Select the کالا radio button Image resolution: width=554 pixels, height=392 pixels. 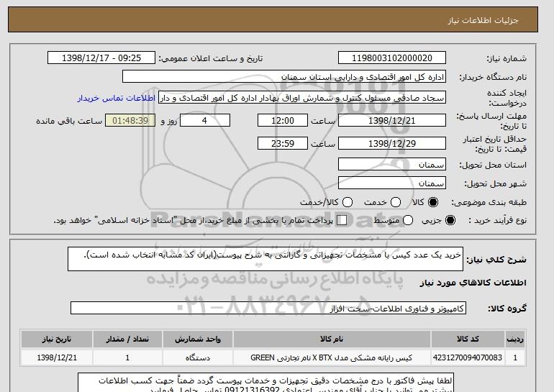(x=433, y=202)
